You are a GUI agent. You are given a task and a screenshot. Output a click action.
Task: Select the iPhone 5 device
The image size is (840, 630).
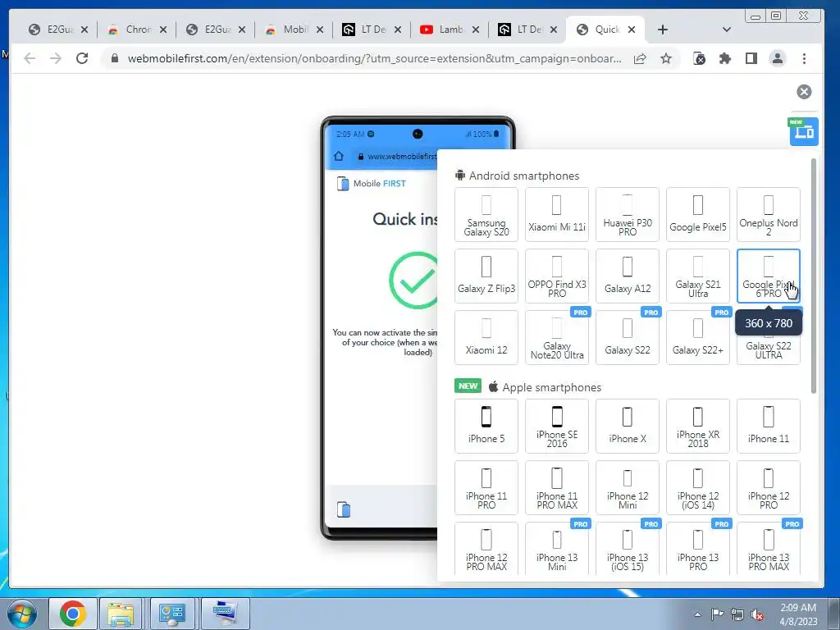pyautogui.click(x=486, y=426)
